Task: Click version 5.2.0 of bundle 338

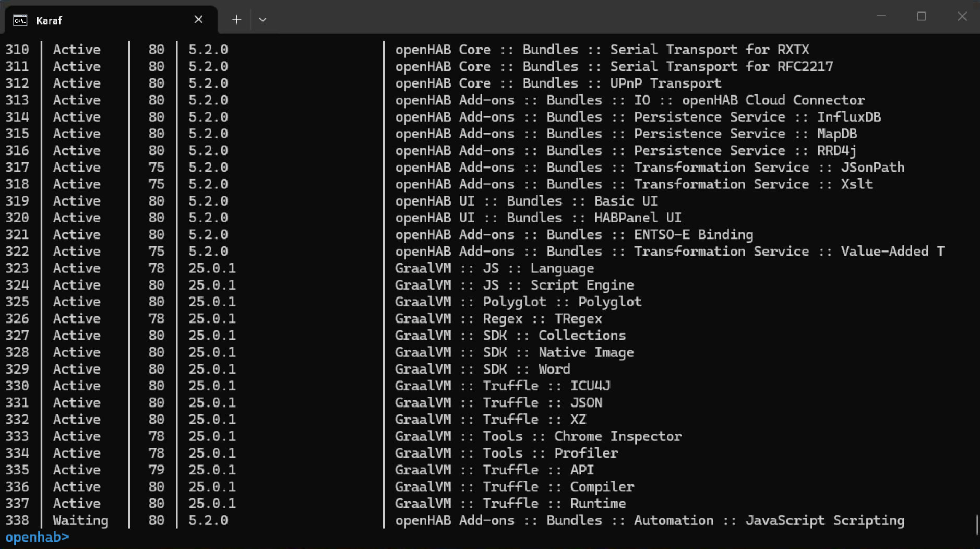Action: coord(208,520)
